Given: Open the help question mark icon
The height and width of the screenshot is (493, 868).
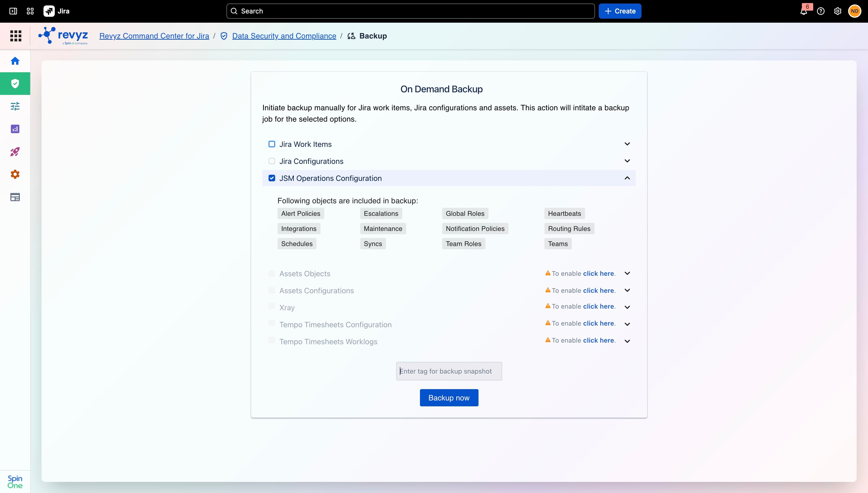Looking at the screenshot, I should coord(821,11).
